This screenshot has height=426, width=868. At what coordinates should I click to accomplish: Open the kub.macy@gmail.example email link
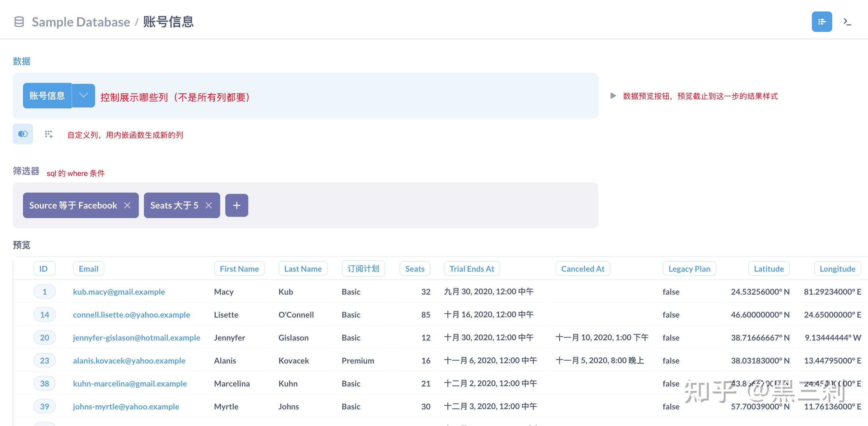pyautogui.click(x=119, y=292)
